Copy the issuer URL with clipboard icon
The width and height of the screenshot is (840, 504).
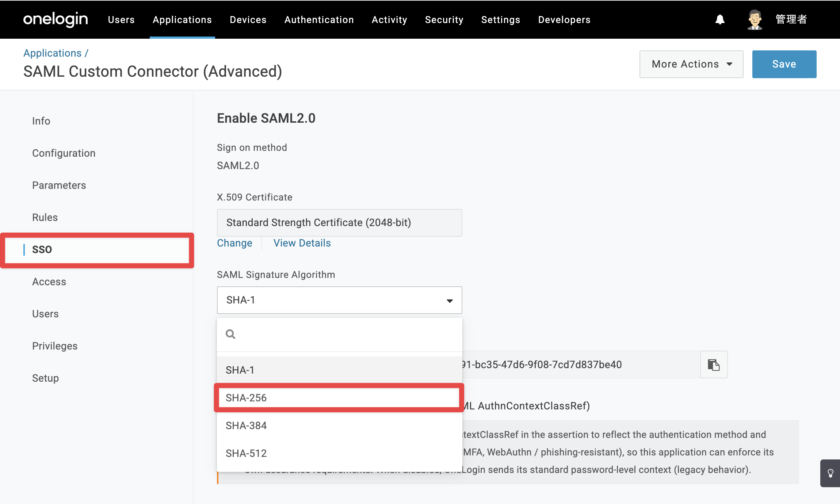(x=714, y=364)
